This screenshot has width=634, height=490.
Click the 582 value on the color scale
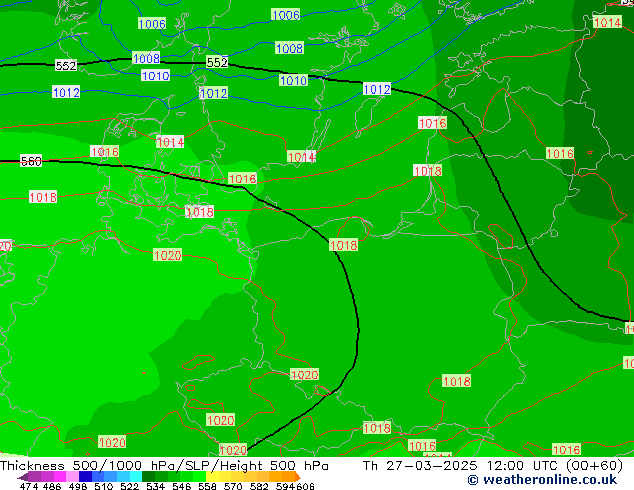(x=259, y=486)
